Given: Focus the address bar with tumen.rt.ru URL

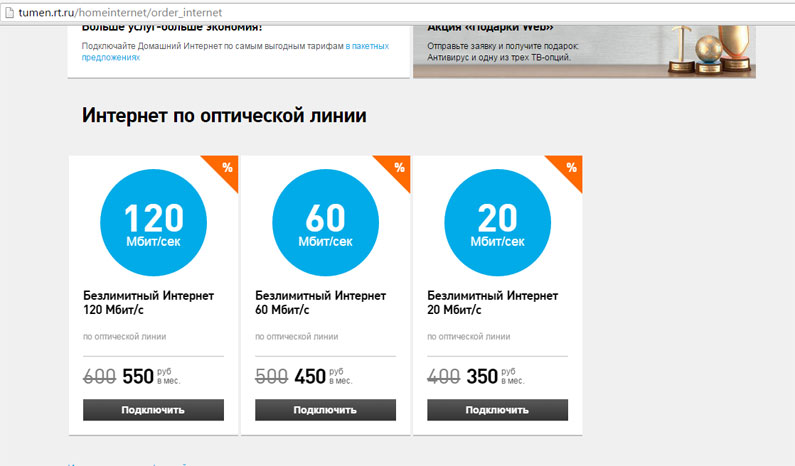Looking at the screenshot, I should 400,11.
